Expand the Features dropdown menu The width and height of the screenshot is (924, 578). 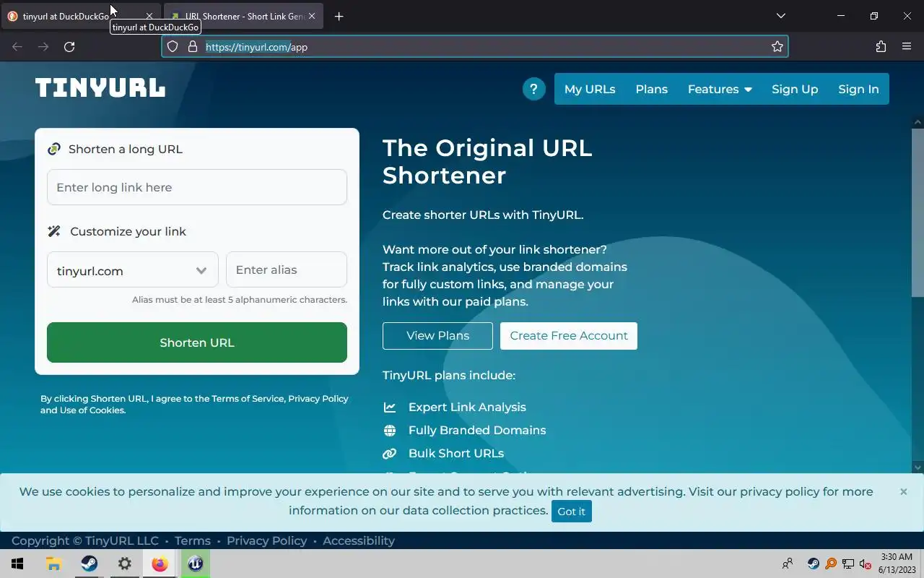720,89
